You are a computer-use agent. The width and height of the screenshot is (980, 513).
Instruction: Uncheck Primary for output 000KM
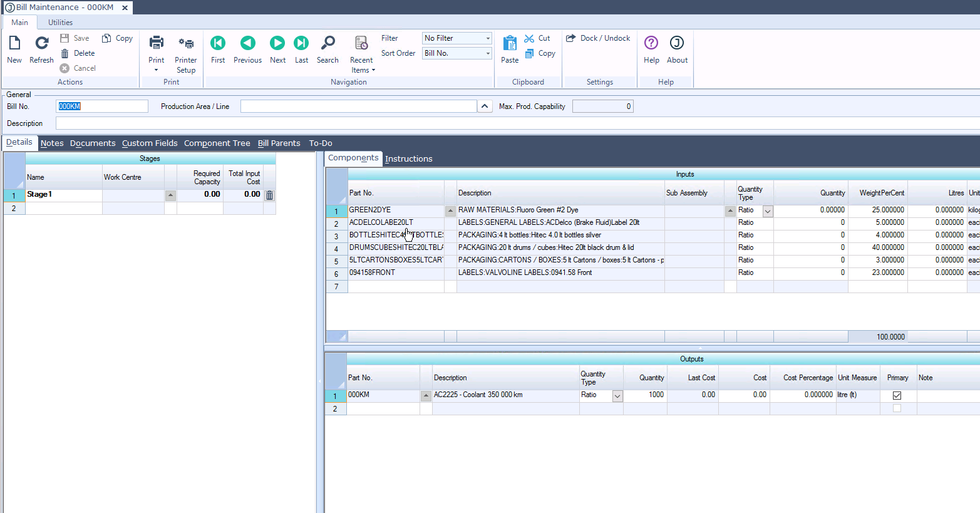point(897,395)
